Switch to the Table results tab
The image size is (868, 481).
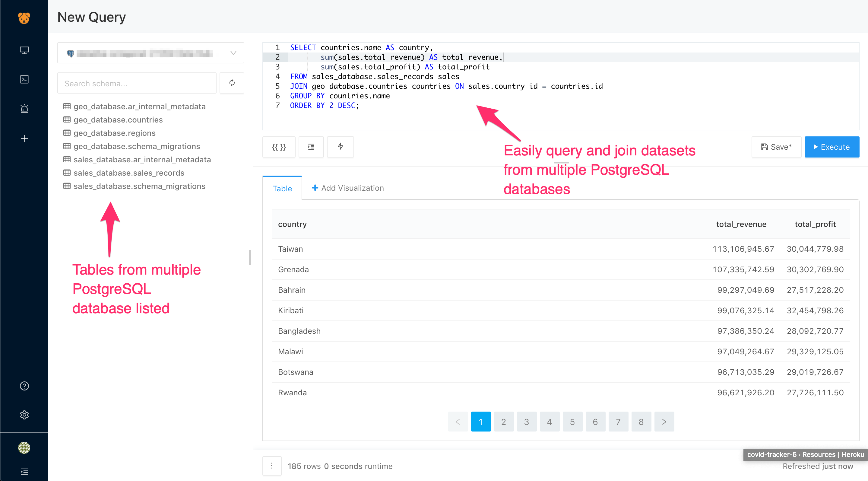[282, 188]
